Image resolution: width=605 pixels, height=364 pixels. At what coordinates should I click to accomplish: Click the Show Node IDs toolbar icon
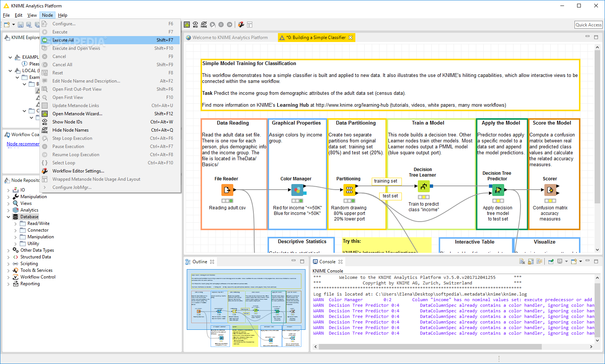(x=195, y=25)
